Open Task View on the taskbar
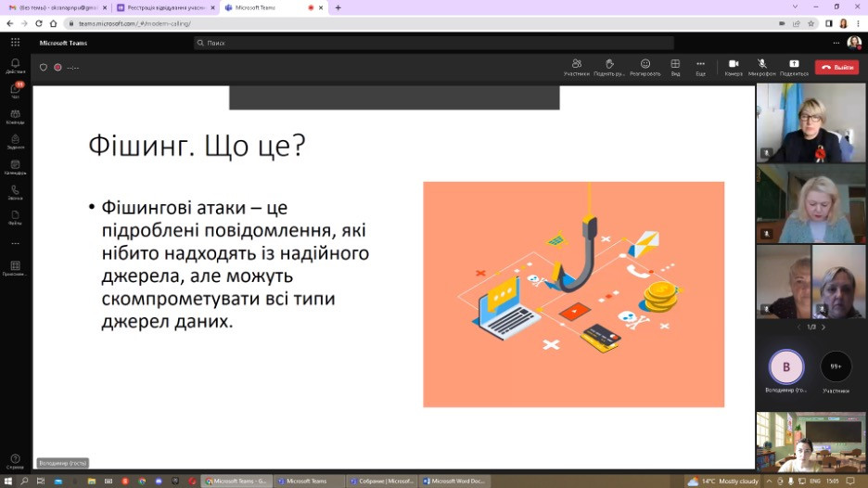Viewport: 868px width, 488px height. (x=41, y=481)
